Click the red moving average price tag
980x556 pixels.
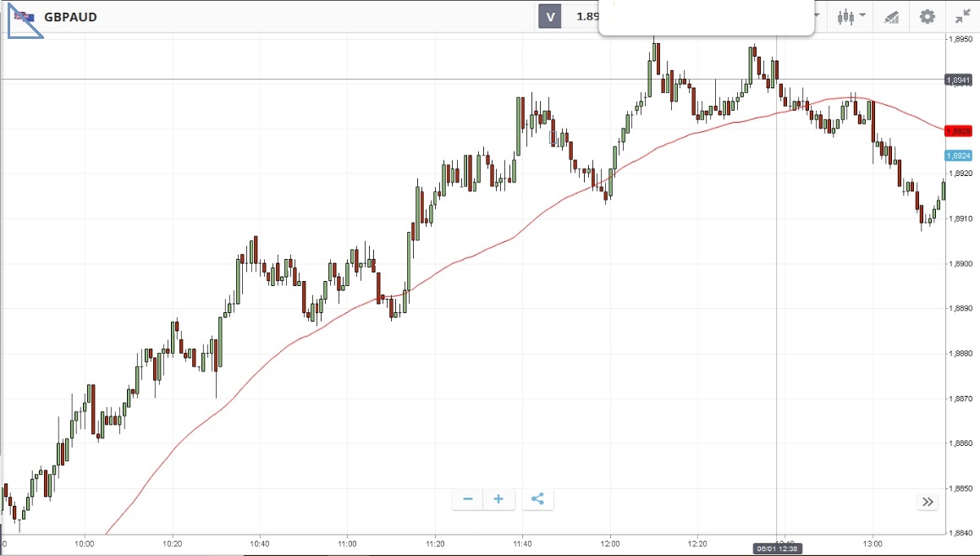959,131
